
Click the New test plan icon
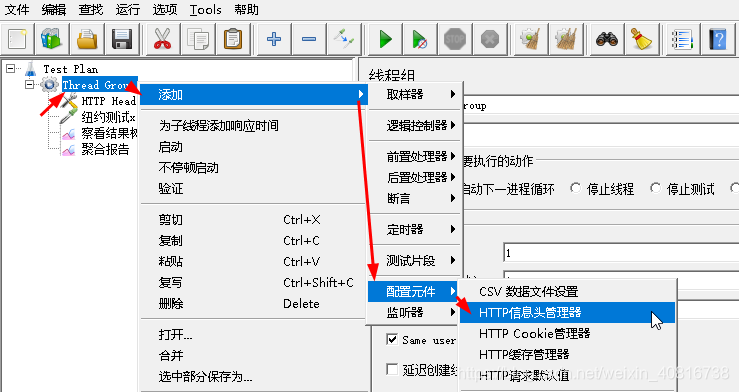17,39
